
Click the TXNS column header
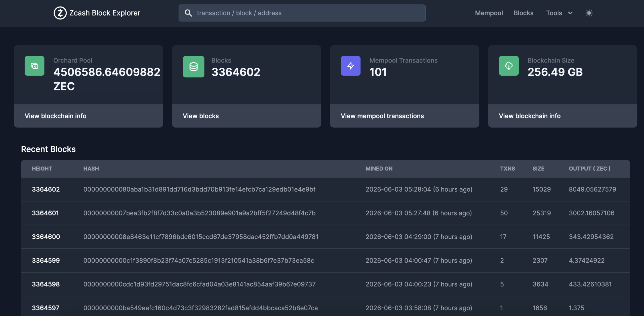[x=507, y=169]
